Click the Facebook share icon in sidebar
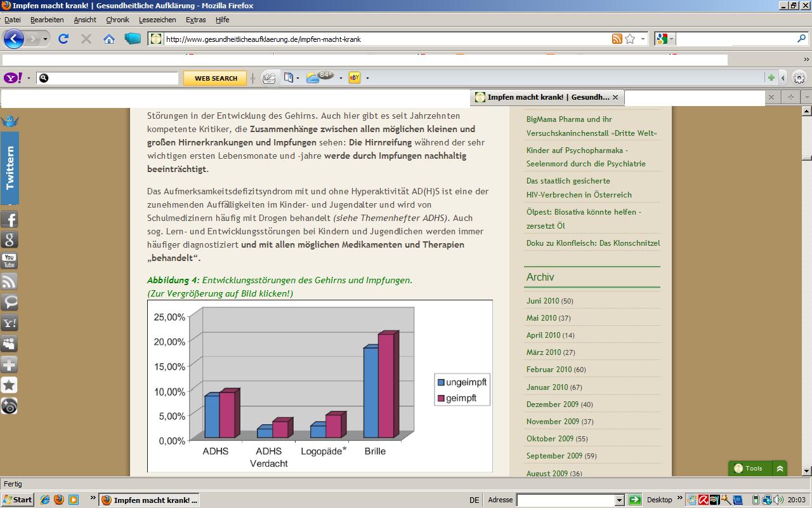 tap(10, 220)
